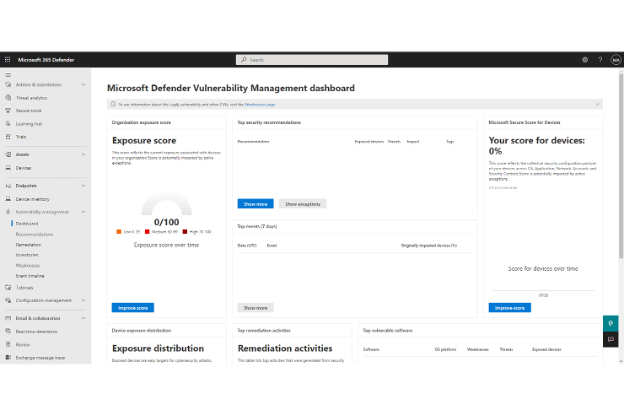
Task: Click the Software column header
Action: pyautogui.click(x=371, y=350)
